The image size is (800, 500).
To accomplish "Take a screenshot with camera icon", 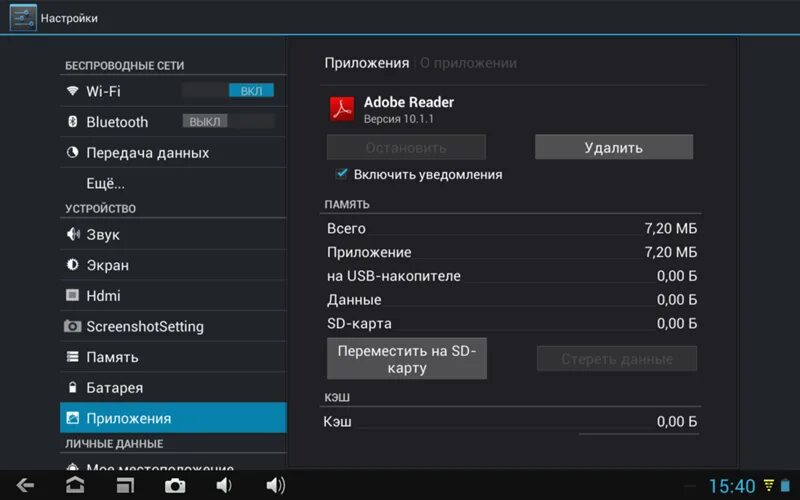I will tap(175, 485).
